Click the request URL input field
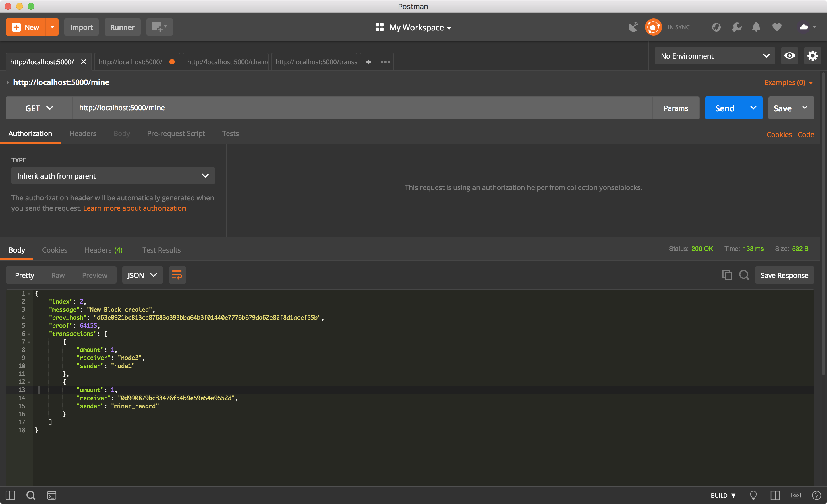 [x=362, y=108]
